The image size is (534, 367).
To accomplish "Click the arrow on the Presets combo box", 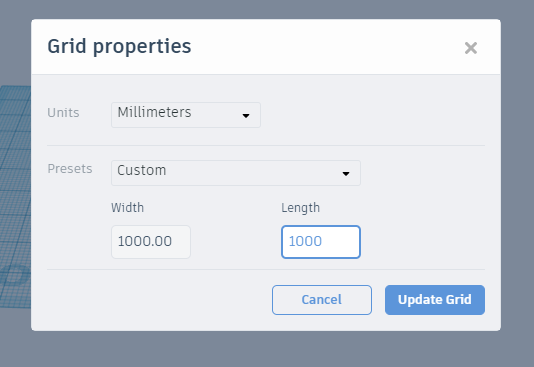I will coord(346,174).
